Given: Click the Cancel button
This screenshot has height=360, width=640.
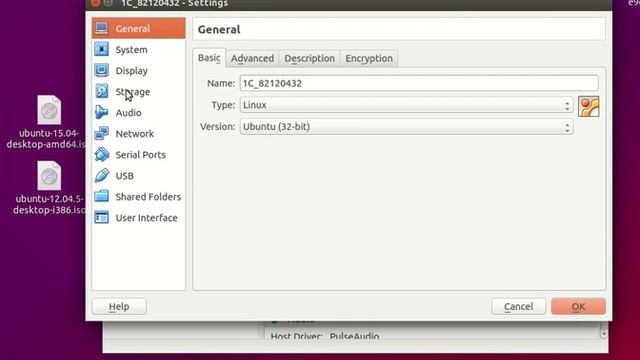Looking at the screenshot, I should tap(518, 307).
